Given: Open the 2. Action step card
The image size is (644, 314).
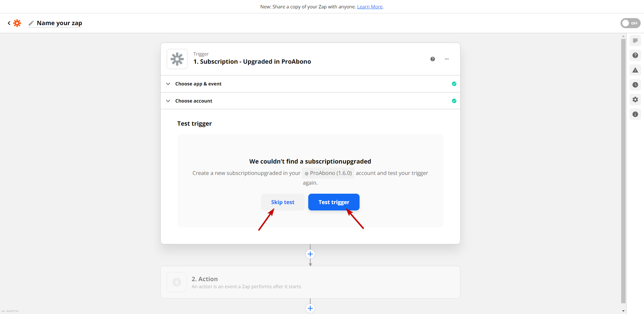Looking at the screenshot, I should [x=310, y=282].
